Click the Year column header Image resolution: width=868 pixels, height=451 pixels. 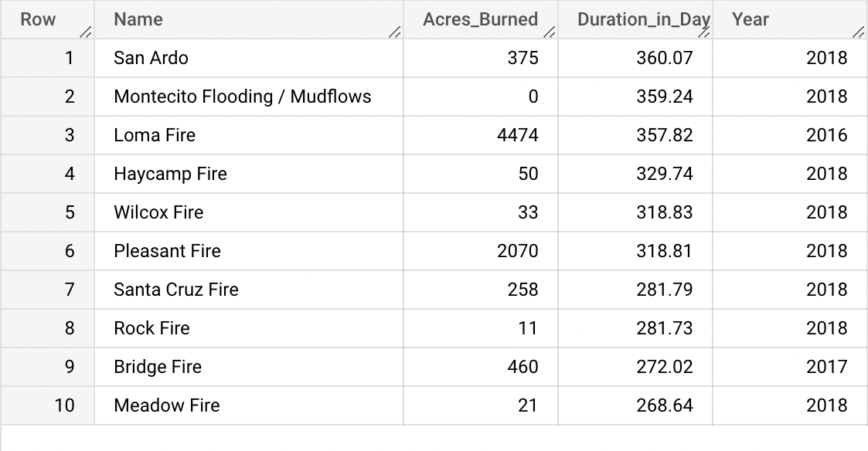750,20
